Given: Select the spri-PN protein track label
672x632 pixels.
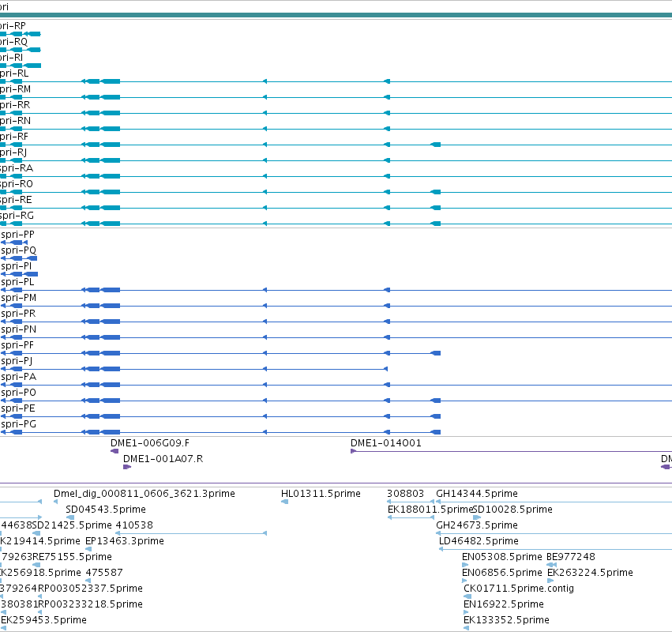Looking at the screenshot, I should click(18, 329).
